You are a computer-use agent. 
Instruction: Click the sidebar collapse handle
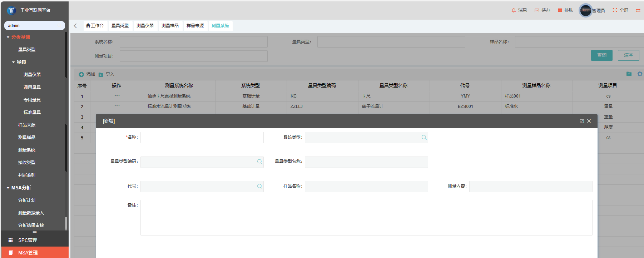[x=35, y=232]
